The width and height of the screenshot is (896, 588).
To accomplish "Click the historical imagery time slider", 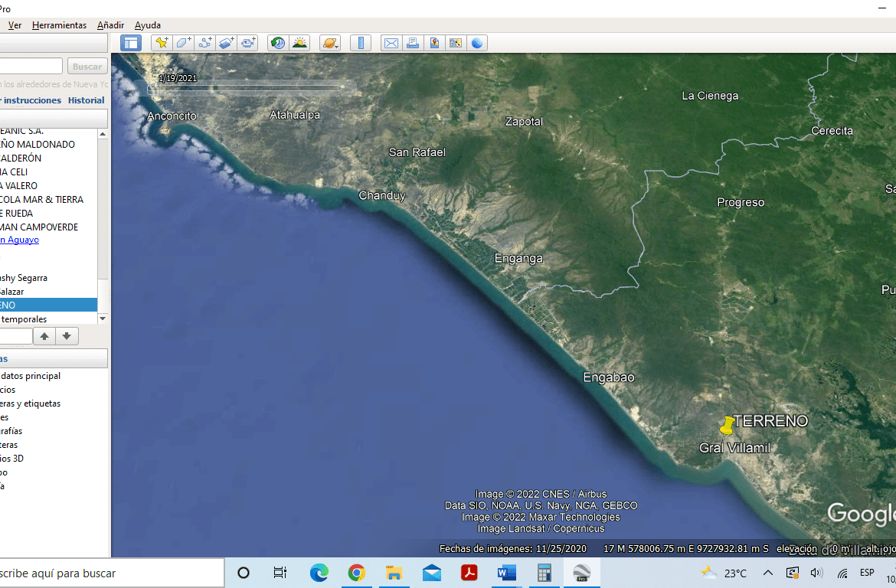I will [249, 88].
